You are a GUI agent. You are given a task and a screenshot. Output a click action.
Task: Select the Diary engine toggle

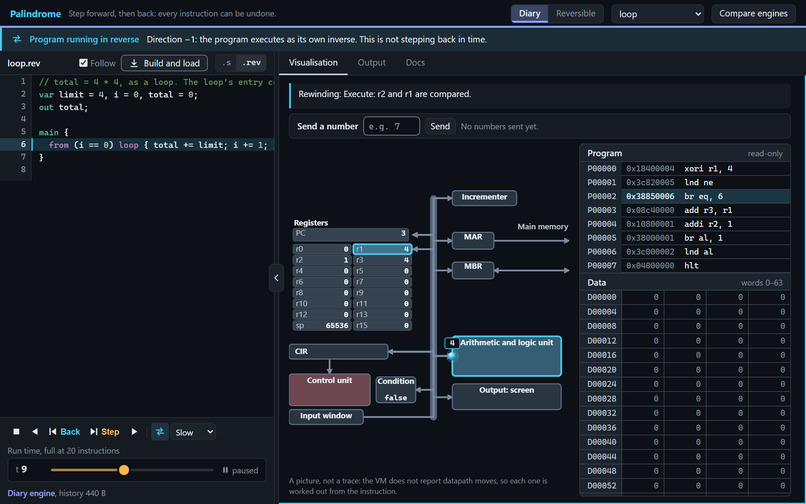[x=529, y=14]
